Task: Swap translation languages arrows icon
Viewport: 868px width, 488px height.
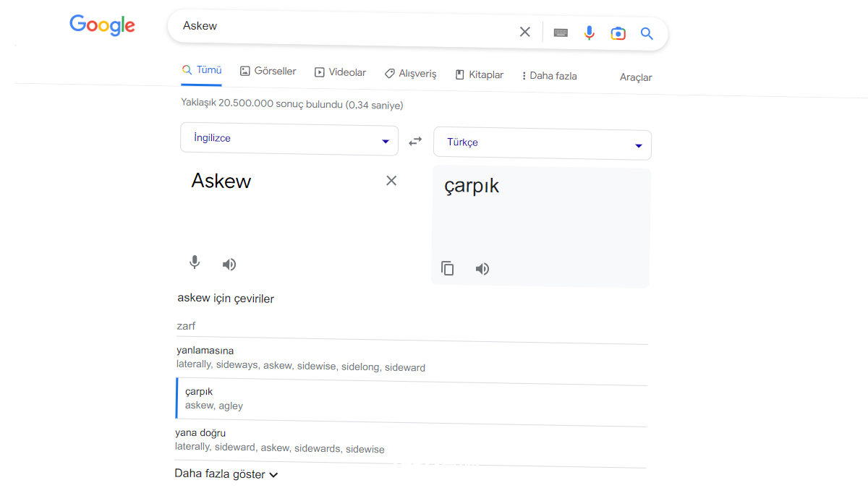Action: [x=415, y=141]
